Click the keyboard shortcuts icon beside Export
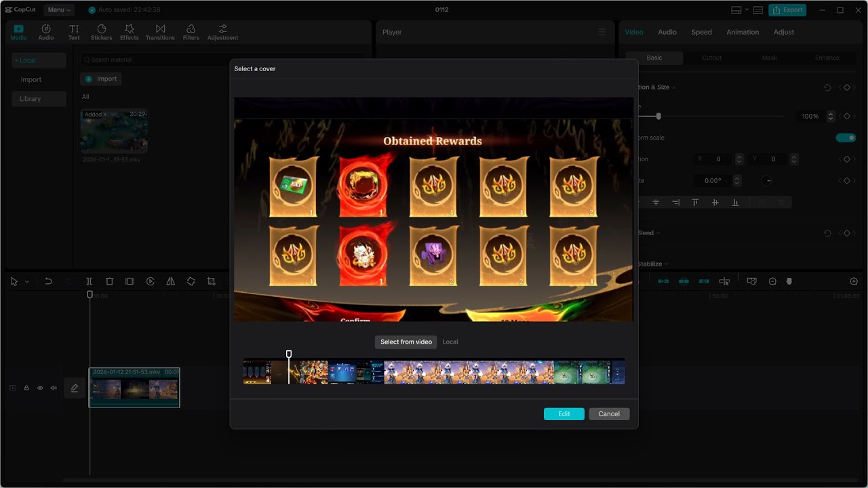 [x=757, y=10]
